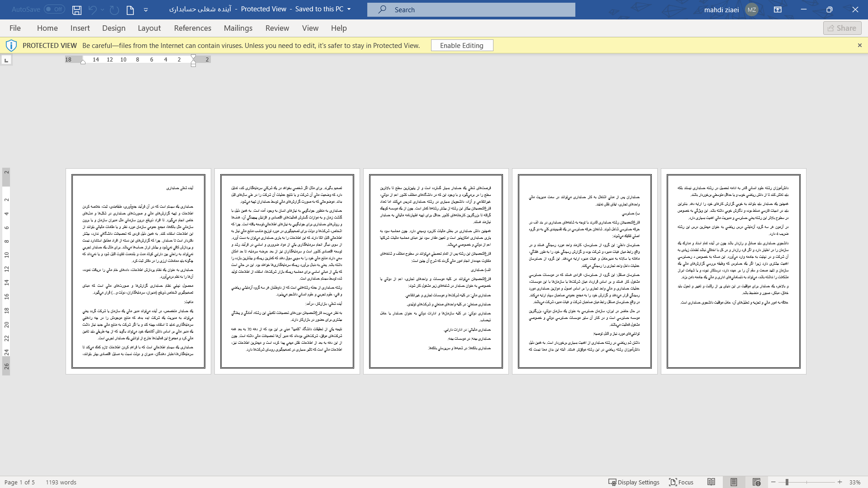Click the New blank document icon
The image size is (868, 488).
130,9
